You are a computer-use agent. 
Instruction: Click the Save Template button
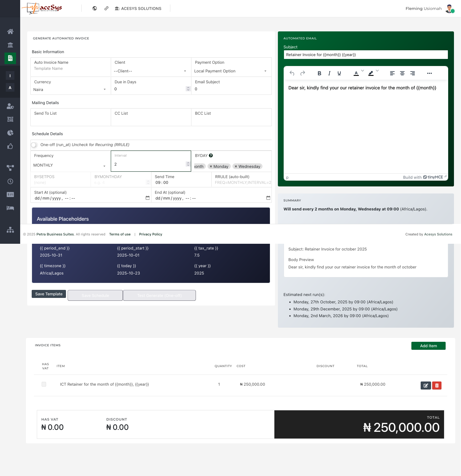[49, 294]
